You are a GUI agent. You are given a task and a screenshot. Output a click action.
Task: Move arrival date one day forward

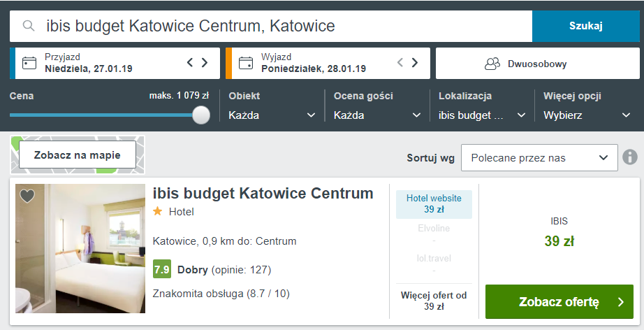[205, 62]
